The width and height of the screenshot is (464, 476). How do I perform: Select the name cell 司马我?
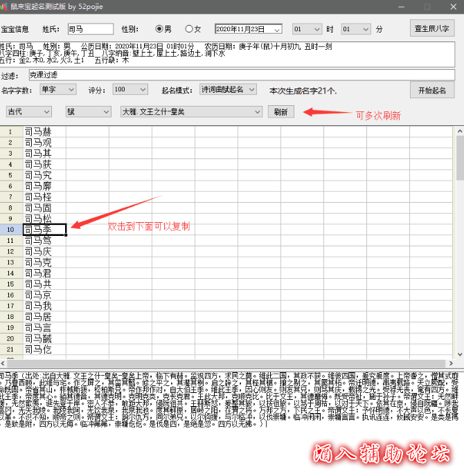pos(44,306)
